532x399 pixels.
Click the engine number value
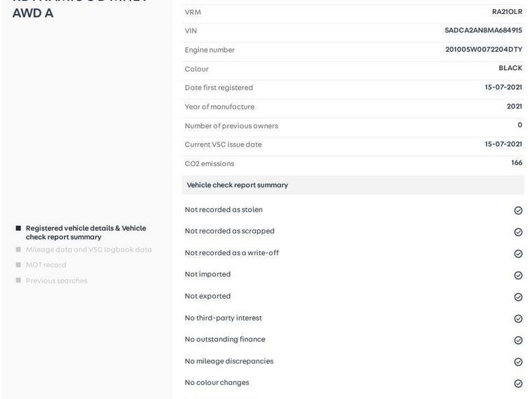[x=484, y=50]
